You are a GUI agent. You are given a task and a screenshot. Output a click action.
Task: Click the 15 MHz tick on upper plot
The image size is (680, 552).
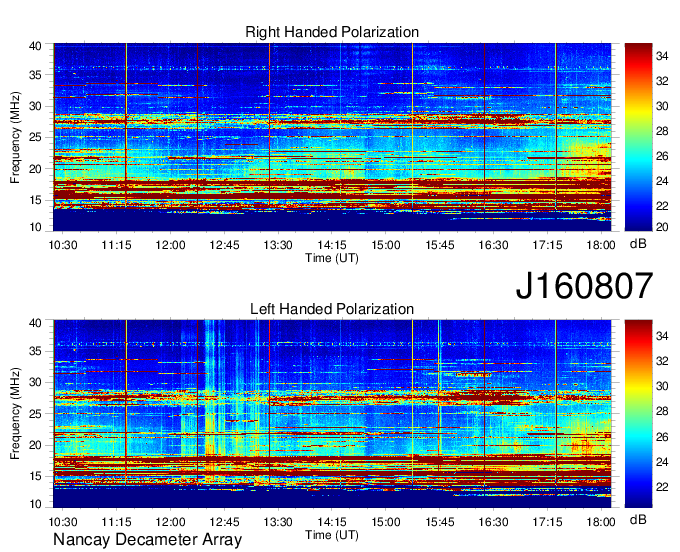(35, 200)
